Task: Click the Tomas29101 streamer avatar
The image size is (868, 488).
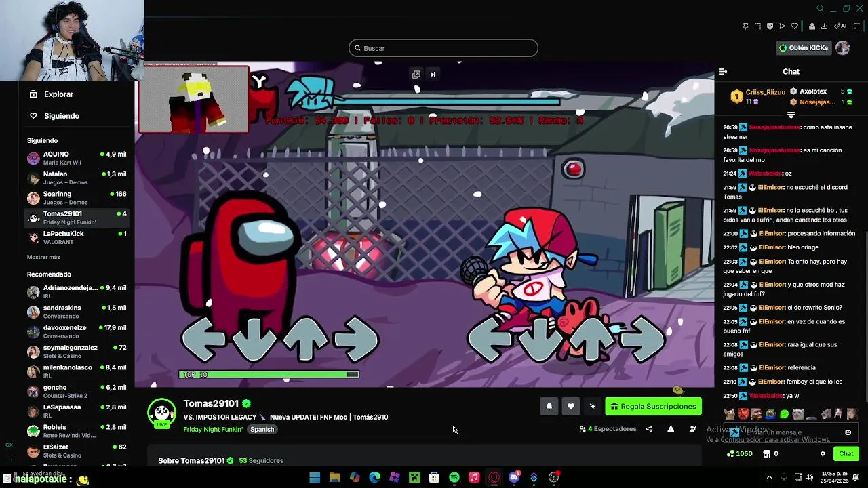Action: point(161,413)
